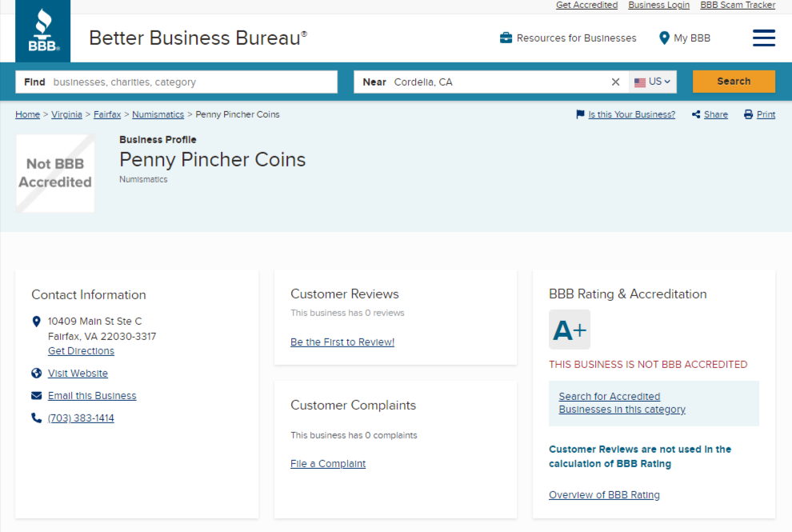Click the Share link text
This screenshot has height=532, width=792.
click(x=716, y=114)
